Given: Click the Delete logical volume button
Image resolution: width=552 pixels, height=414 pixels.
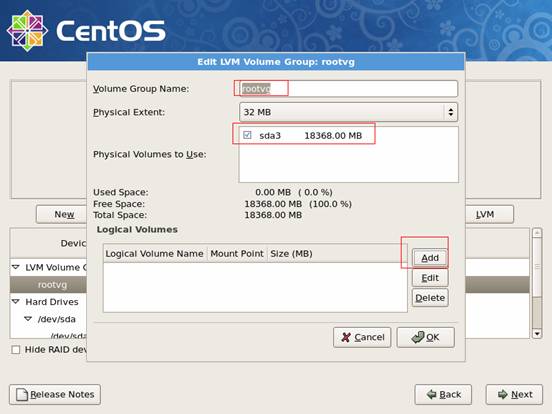Looking at the screenshot, I should point(430,298).
